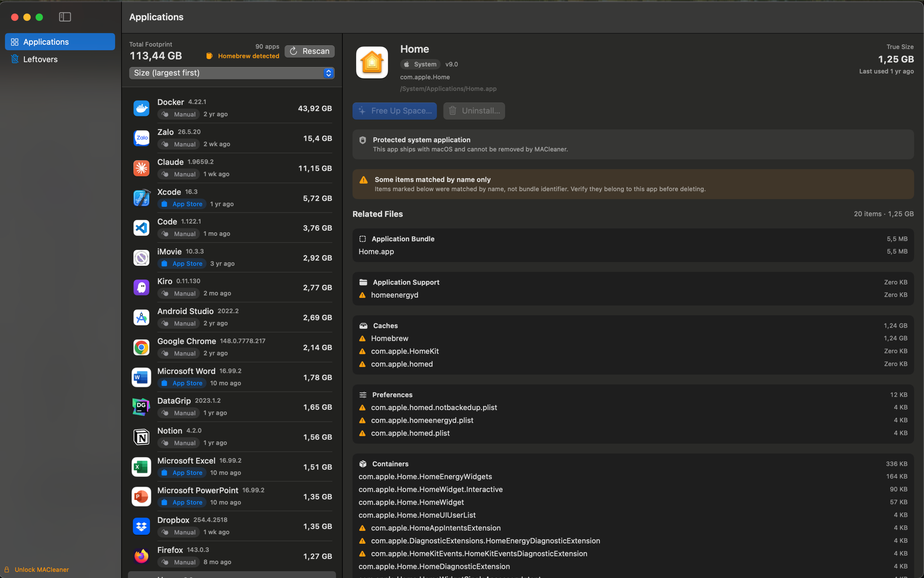Select the Dropbox 254.4.2518 row
This screenshot has height=578, width=924.
232,526
